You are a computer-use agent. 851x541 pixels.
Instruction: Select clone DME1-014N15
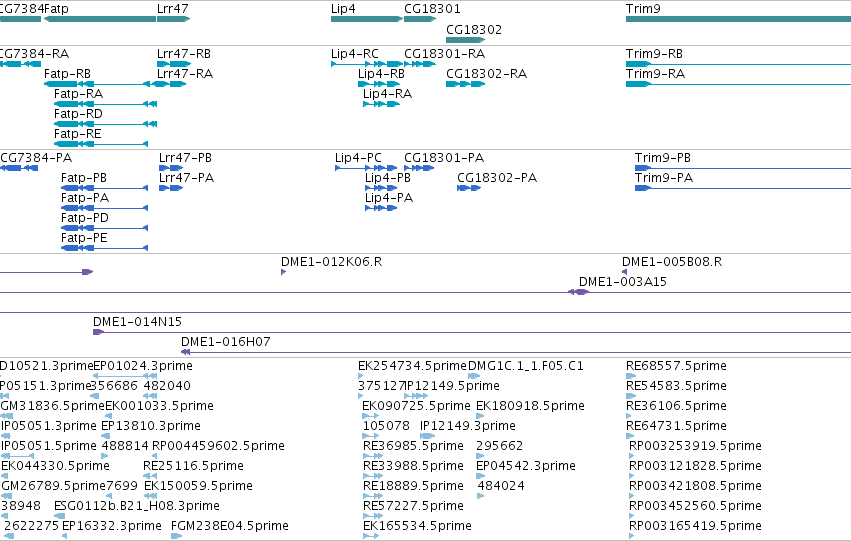(472, 332)
